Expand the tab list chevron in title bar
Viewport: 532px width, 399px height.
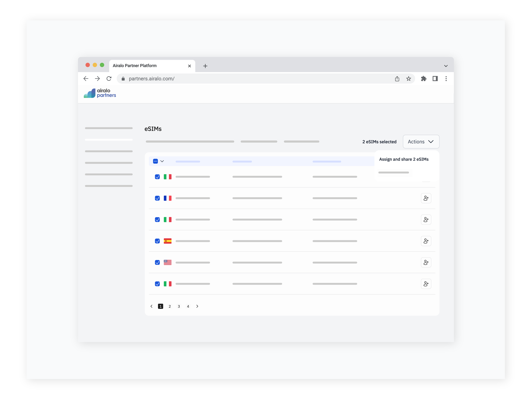click(446, 66)
